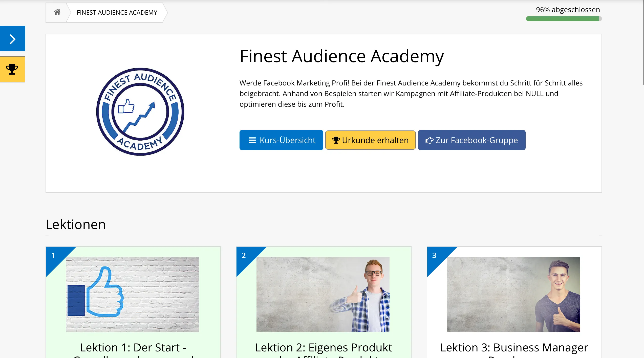Screen dimensions: 644x358
Task: Open Lektion 3 thumbnail image
Action: point(513,294)
